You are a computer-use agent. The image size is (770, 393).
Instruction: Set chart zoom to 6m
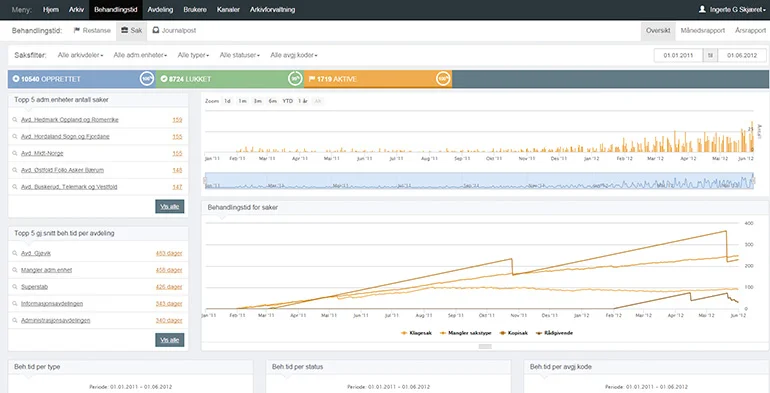click(273, 101)
